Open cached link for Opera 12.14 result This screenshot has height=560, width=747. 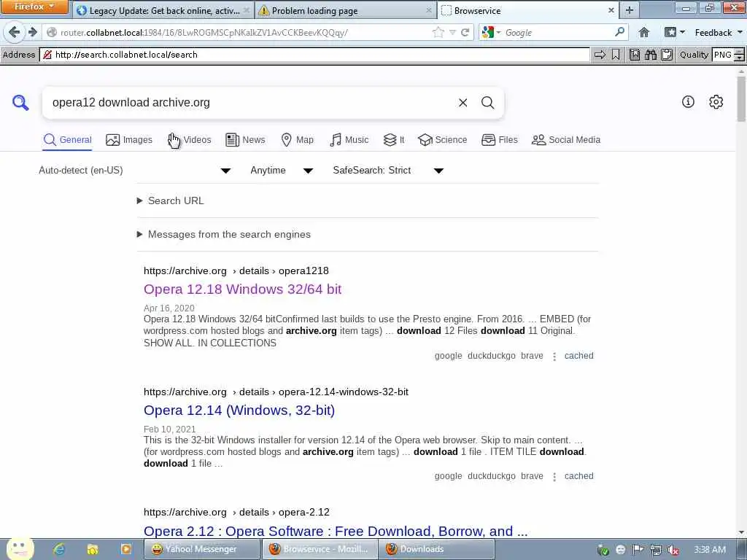[x=578, y=475]
